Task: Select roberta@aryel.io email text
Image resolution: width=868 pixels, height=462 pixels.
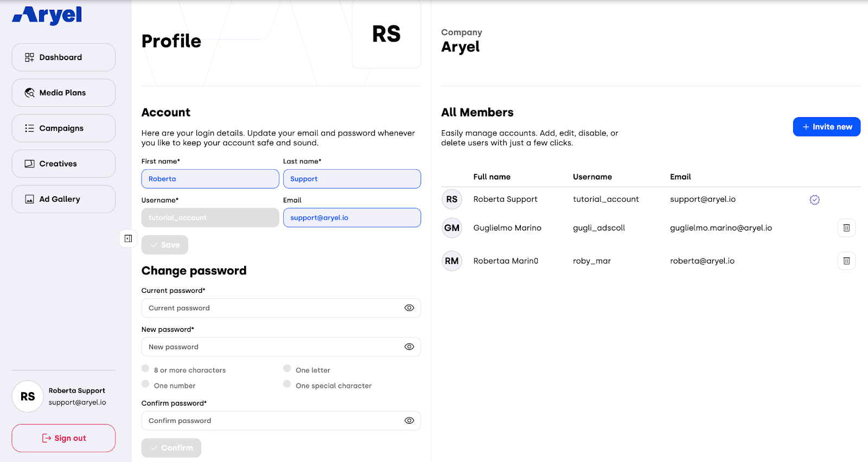Action: (703, 261)
